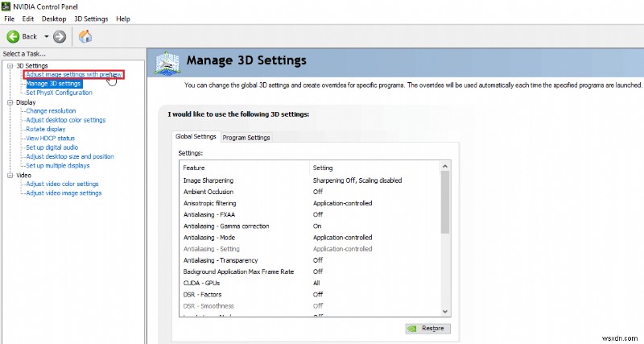
Task: Open Adjust video color settings
Action: point(62,184)
